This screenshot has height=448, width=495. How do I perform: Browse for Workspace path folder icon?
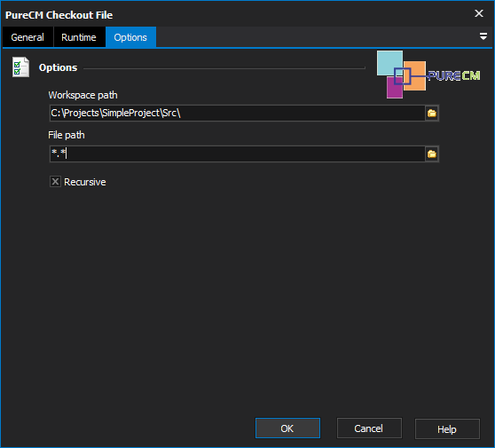(x=431, y=113)
